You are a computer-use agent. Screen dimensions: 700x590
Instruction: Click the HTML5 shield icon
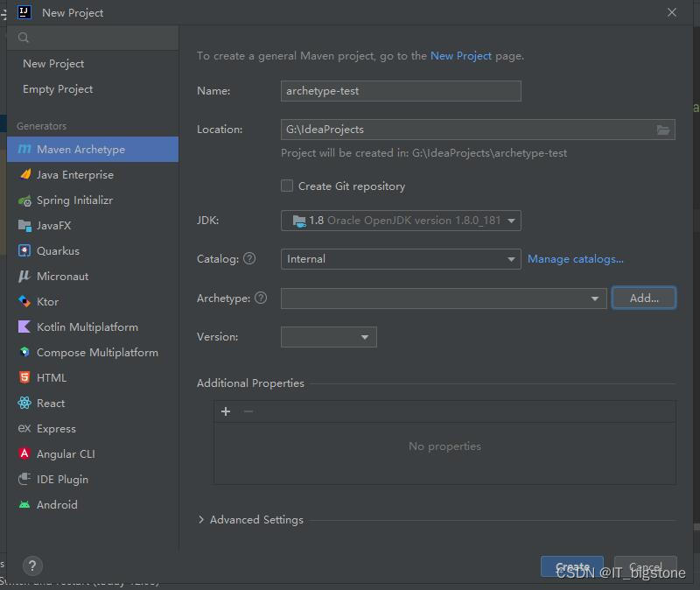click(x=24, y=377)
